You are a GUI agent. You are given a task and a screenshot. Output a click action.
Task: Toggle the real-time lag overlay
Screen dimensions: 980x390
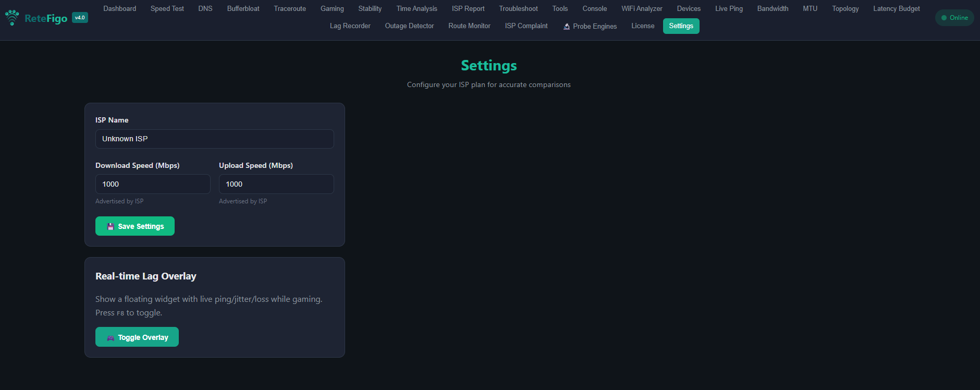[137, 337]
